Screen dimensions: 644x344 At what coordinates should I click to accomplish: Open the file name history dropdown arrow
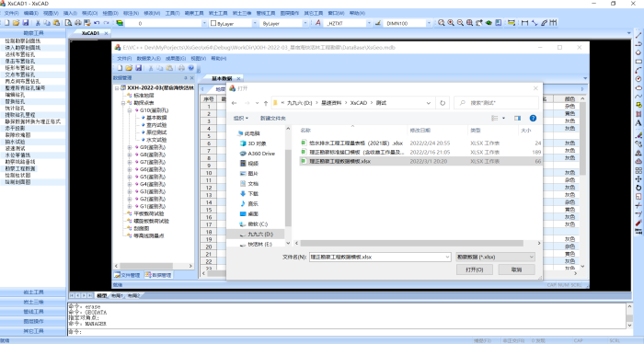coord(447,257)
